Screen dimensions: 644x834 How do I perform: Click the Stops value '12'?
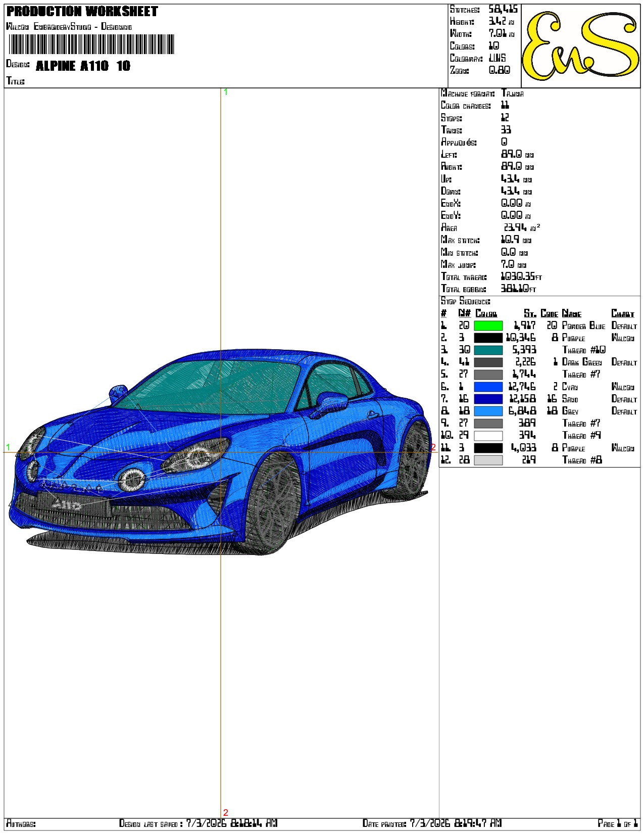point(505,117)
